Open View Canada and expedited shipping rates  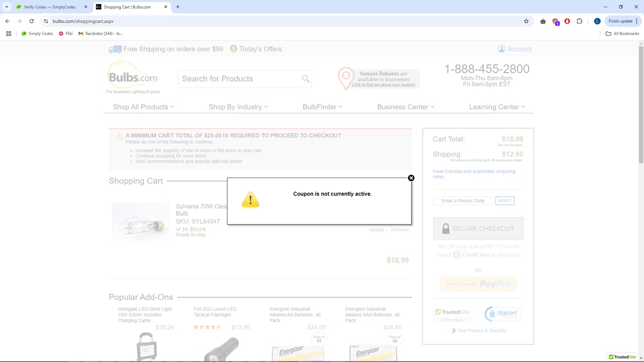(474, 174)
